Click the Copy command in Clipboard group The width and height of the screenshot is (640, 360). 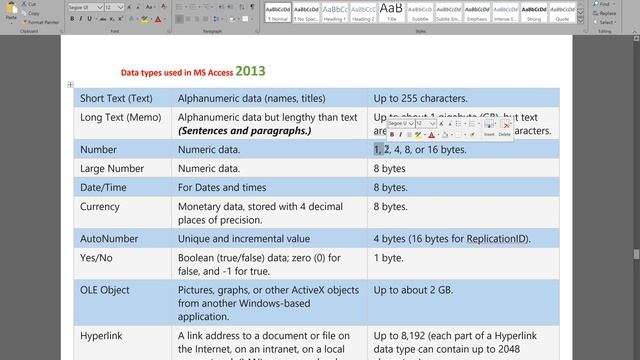30,13
